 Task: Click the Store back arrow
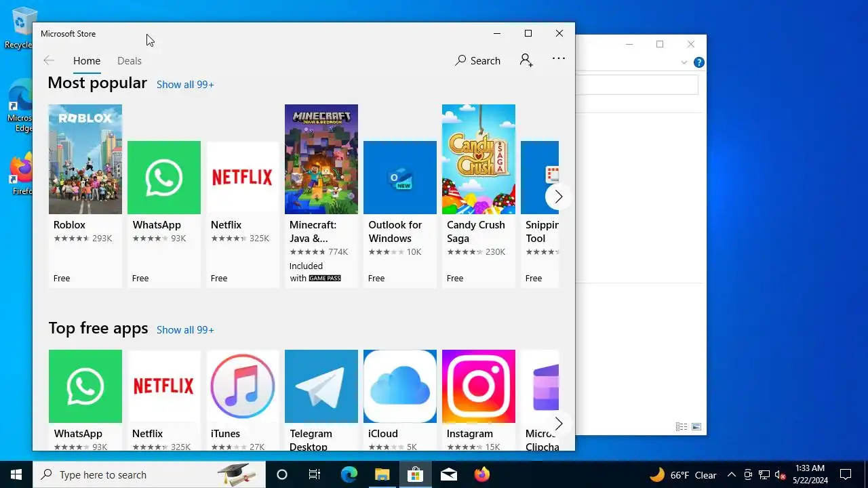coord(49,60)
